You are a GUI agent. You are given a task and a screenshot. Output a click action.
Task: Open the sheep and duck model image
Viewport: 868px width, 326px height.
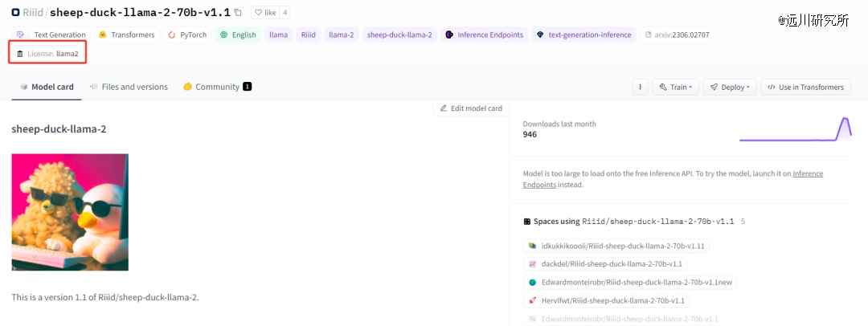[70, 212]
